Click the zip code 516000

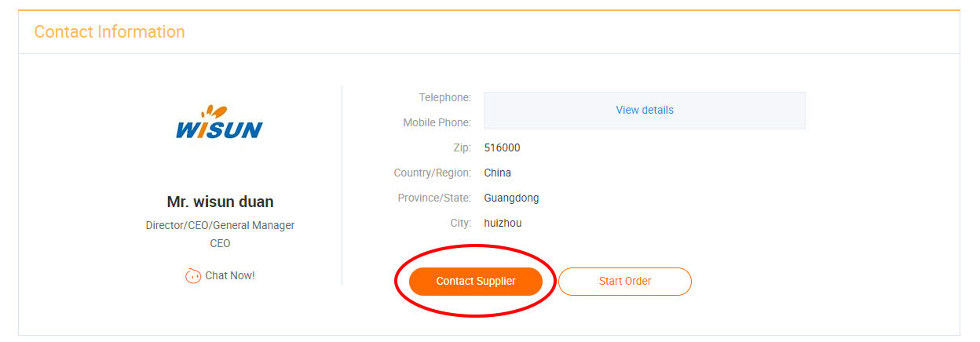click(x=503, y=148)
